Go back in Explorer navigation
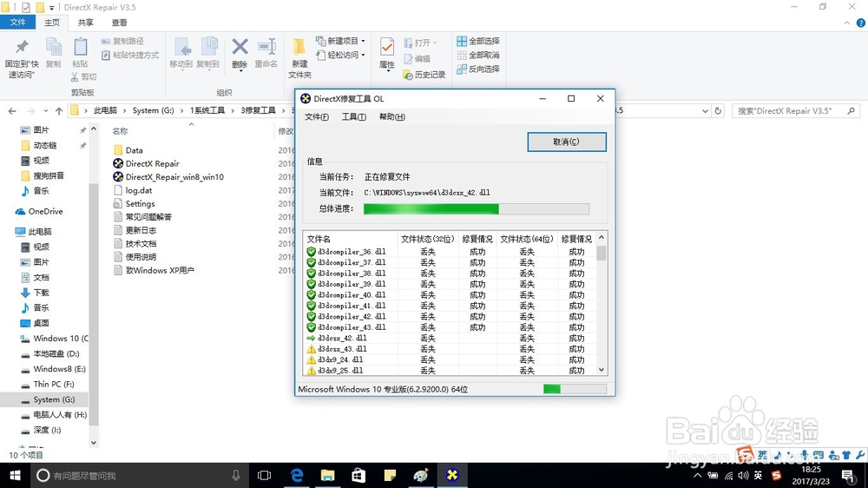868x488 pixels. 12,111
